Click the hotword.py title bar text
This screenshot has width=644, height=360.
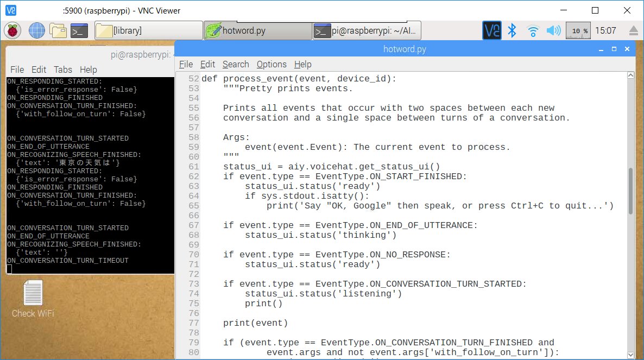pyautogui.click(x=405, y=49)
